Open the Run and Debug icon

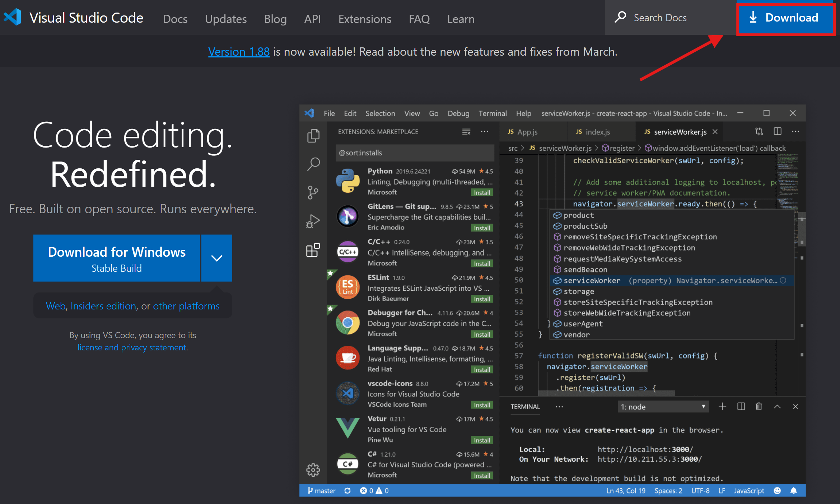(313, 221)
